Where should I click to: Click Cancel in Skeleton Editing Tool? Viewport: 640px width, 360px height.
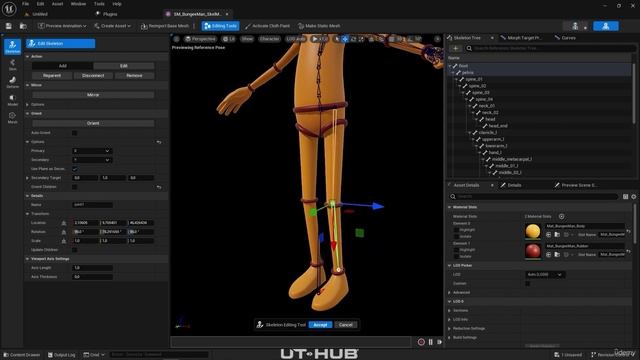[345, 325]
